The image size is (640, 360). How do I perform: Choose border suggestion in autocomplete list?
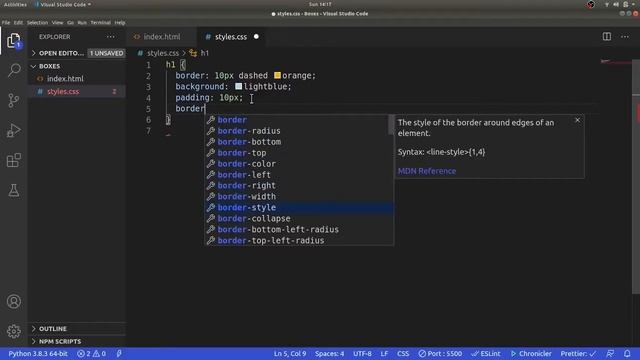tap(299, 120)
